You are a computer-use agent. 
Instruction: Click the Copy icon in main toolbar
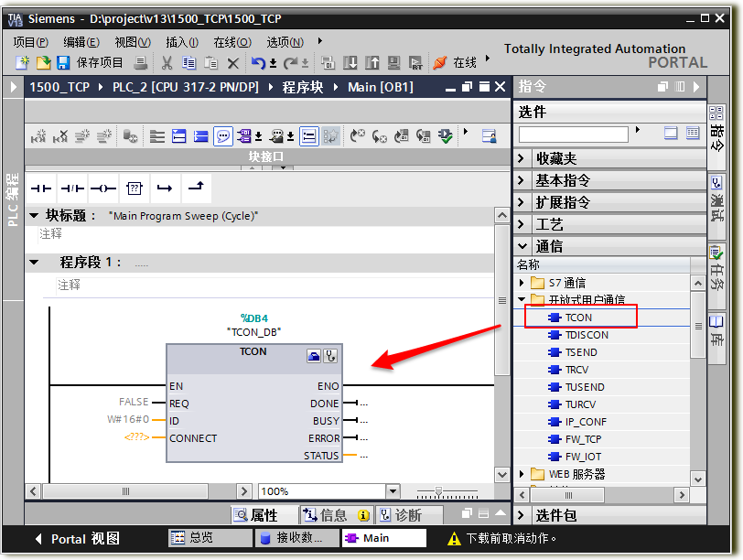point(188,62)
